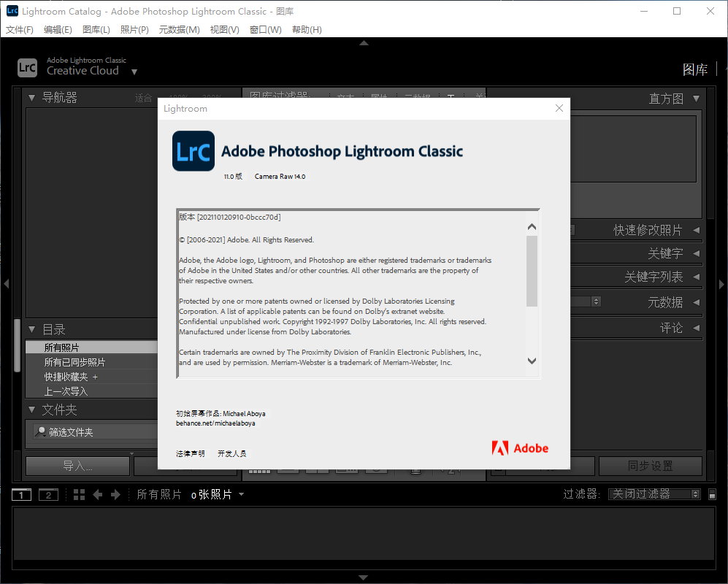Click the metadata preset stepper arrows
Image resolution: width=728 pixels, height=584 pixels.
tap(596, 301)
